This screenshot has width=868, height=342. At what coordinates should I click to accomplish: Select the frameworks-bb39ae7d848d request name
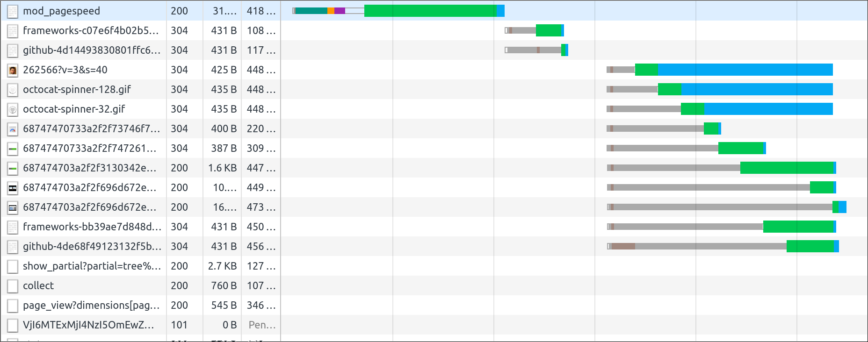coord(92,227)
